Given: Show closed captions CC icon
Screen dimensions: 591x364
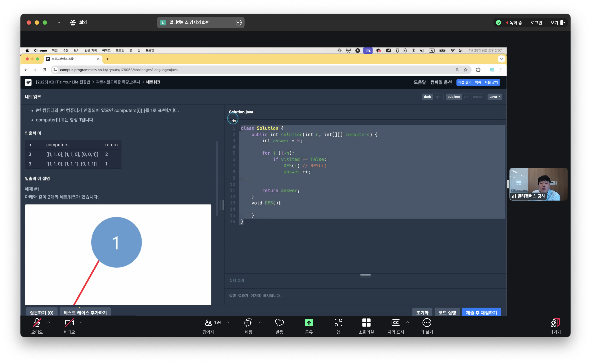Looking at the screenshot, I should pos(396,323).
